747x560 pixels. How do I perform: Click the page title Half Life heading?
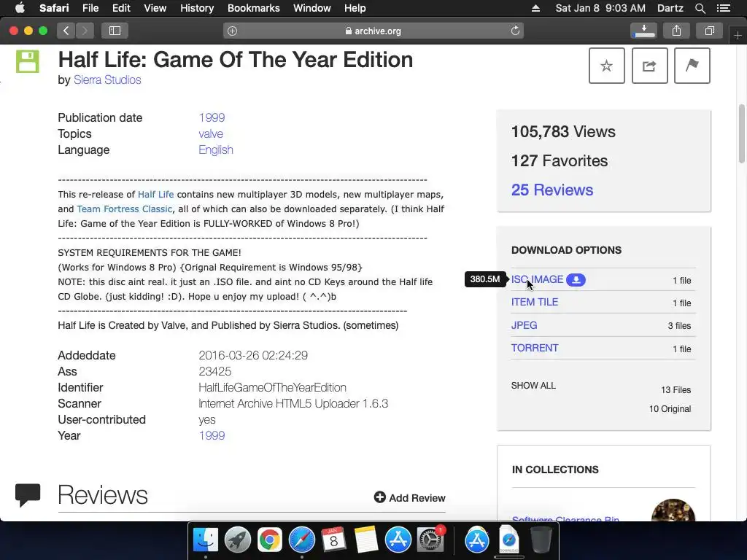(236, 60)
